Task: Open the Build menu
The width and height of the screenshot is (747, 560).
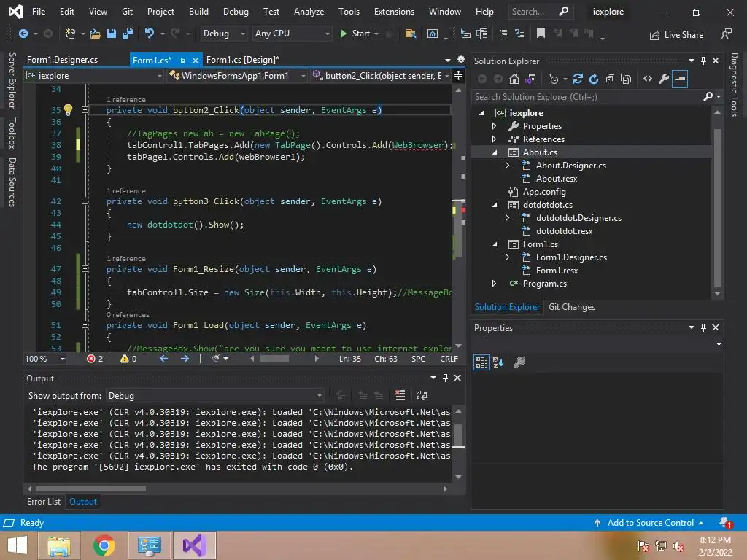Action: (198, 12)
